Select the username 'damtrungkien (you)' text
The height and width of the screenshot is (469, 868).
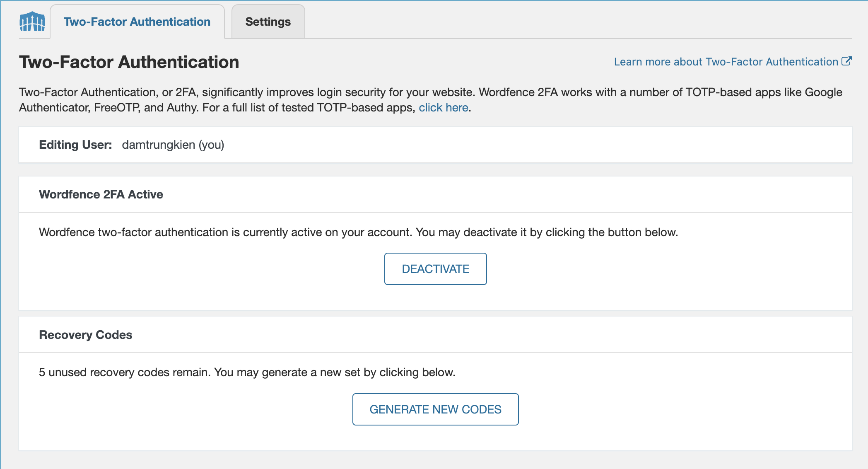(x=173, y=145)
